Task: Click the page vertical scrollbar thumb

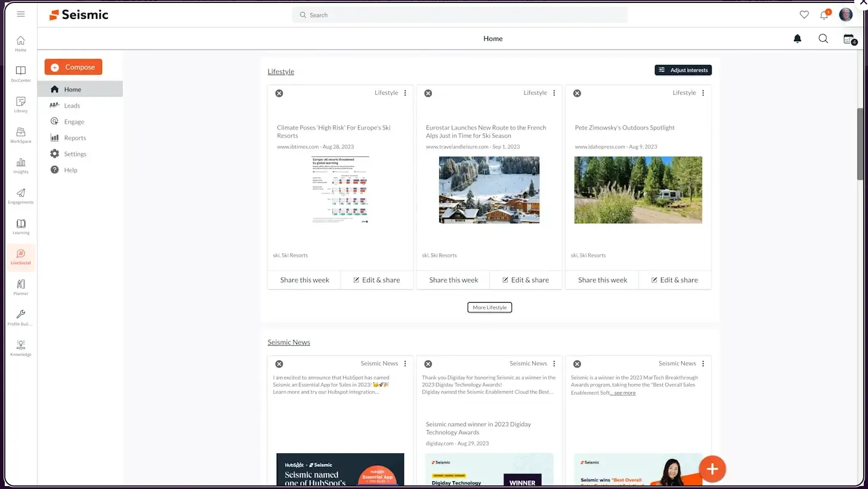Action: point(861,144)
